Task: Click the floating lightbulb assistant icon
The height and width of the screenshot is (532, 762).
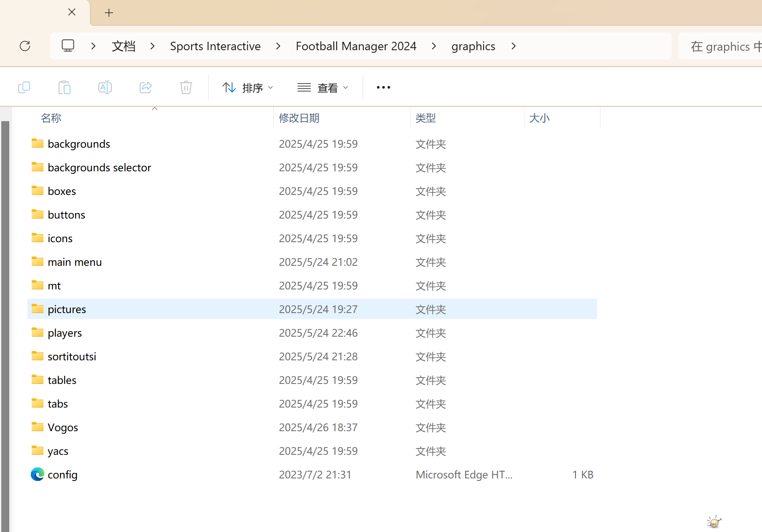Action: 714,522
